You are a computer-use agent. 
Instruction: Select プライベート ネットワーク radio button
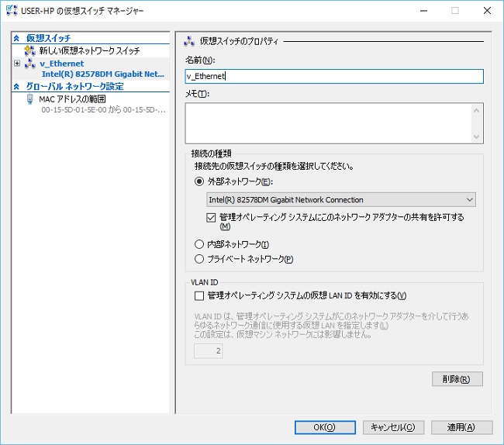(199, 259)
